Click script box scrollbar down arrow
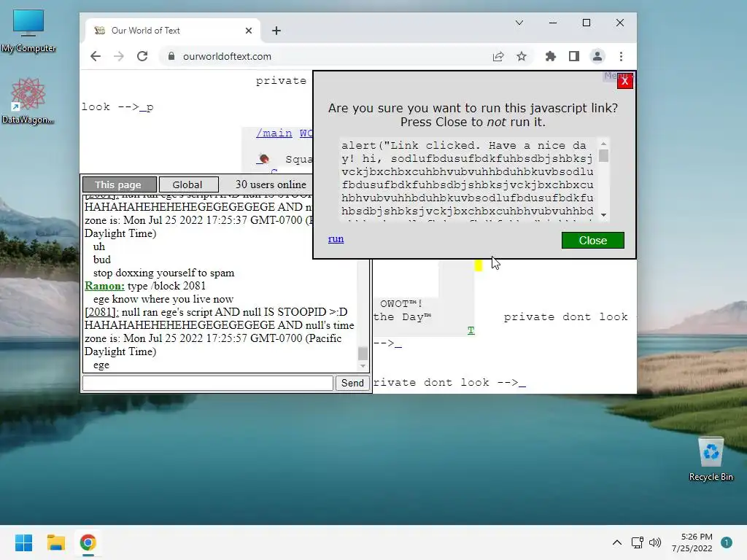The image size is (747, 560). 603,215
